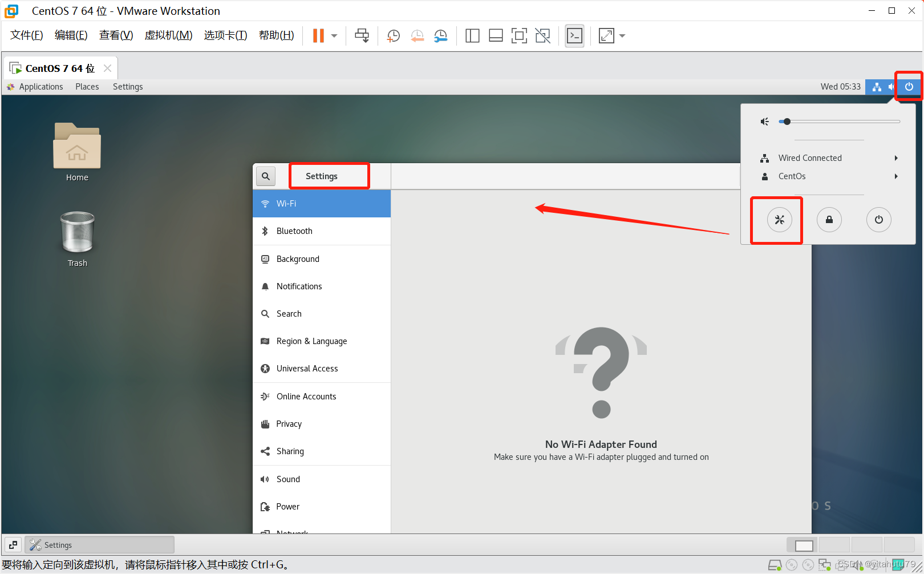
Task: Click the speaker icon in system menu
Action: [765, 122]
